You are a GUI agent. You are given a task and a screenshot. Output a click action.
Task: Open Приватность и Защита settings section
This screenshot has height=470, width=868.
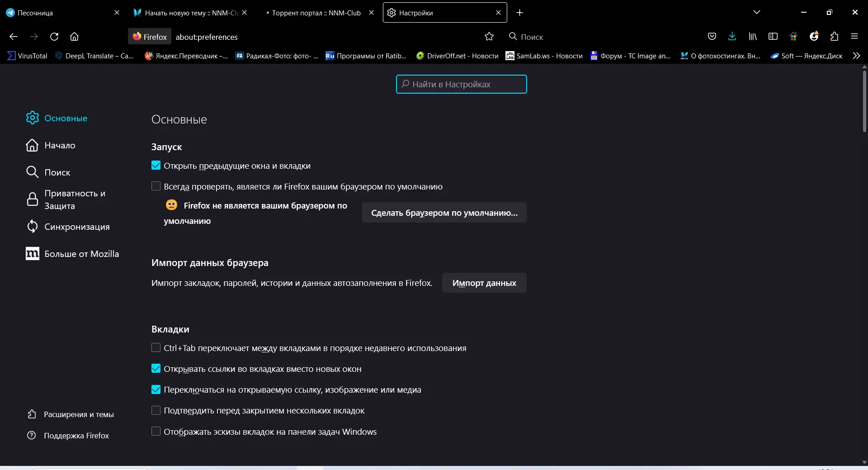[74, 199]
